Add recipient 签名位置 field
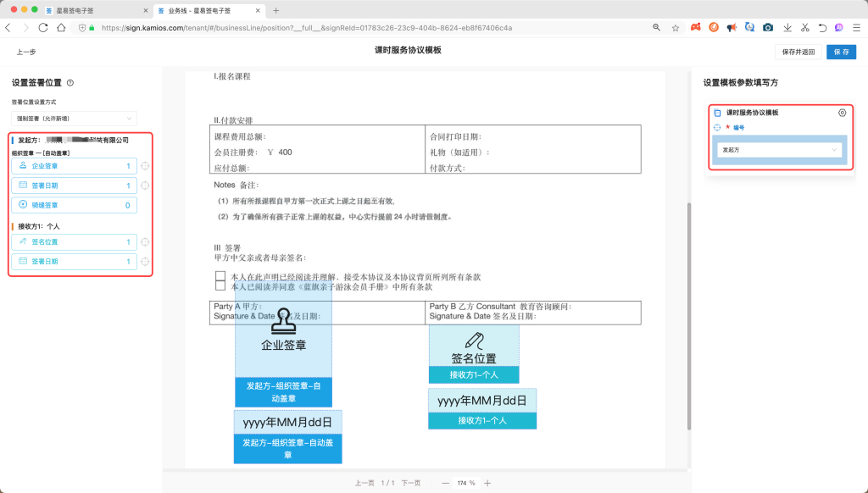The height and width of the screenshot is (493, 868). click(x=75, y=241)
